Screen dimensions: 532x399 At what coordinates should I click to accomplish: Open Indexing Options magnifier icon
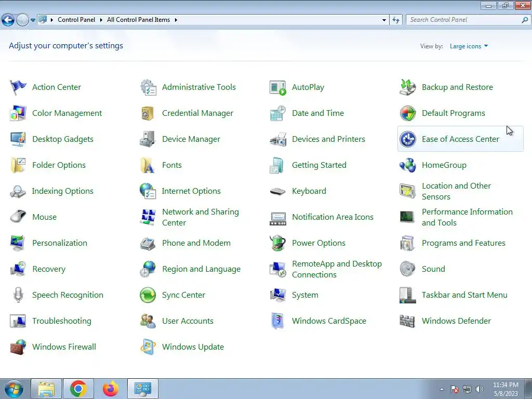(18, 191)
